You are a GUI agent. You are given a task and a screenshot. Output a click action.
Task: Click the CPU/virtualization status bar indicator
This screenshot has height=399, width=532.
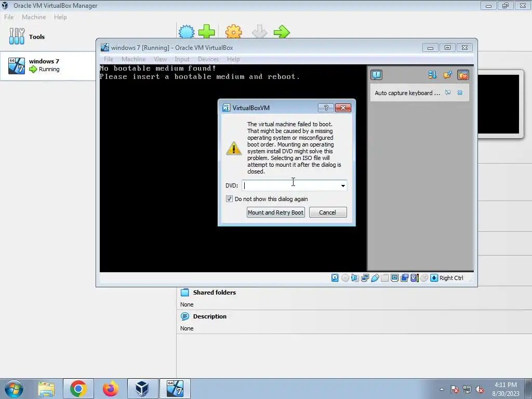414,278
